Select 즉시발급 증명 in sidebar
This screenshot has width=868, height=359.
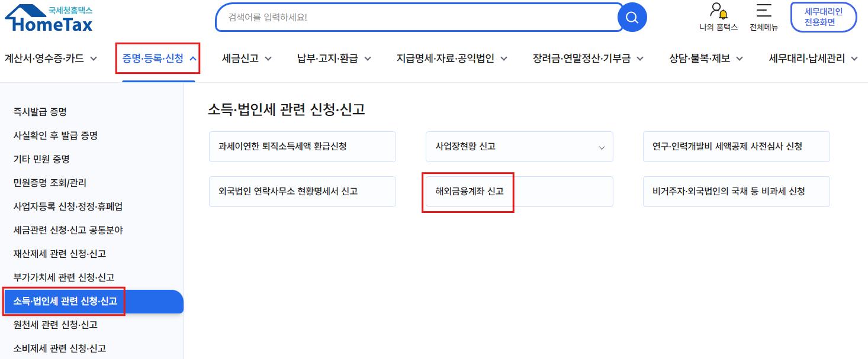click(x=40, y=112)
